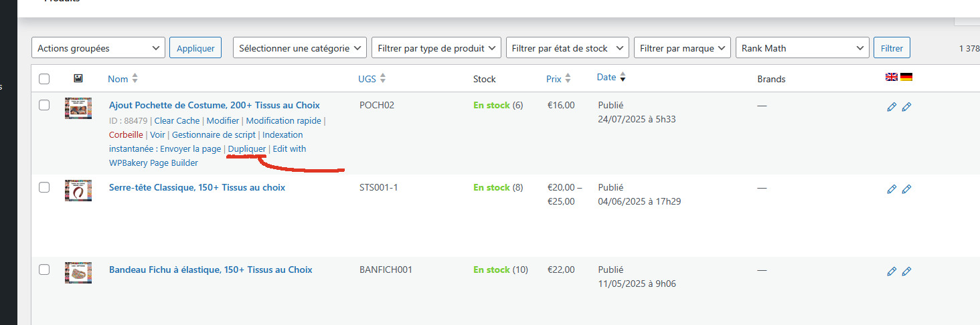This screenshot has height=325, width=980.
Task: Expand the Sélectionner une catégorie dropdown
Action: coord(300,48)
